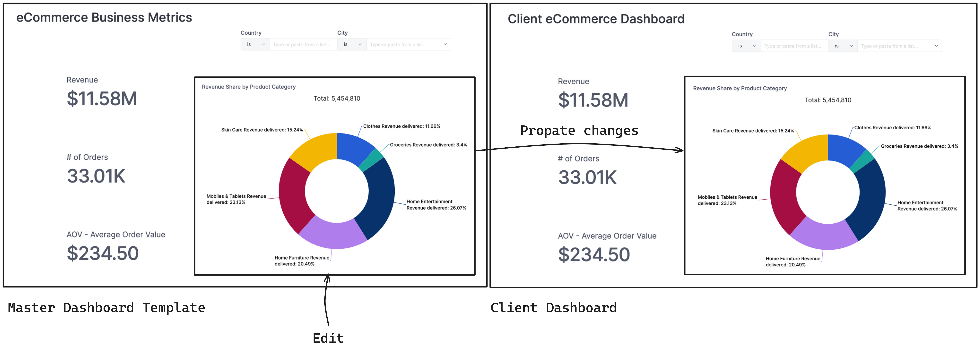Click "Revenue" tile label in eCommerce Business Metrics
This screenshot has height=349, width=980.
pyautogui.click(x=82, y=80)
